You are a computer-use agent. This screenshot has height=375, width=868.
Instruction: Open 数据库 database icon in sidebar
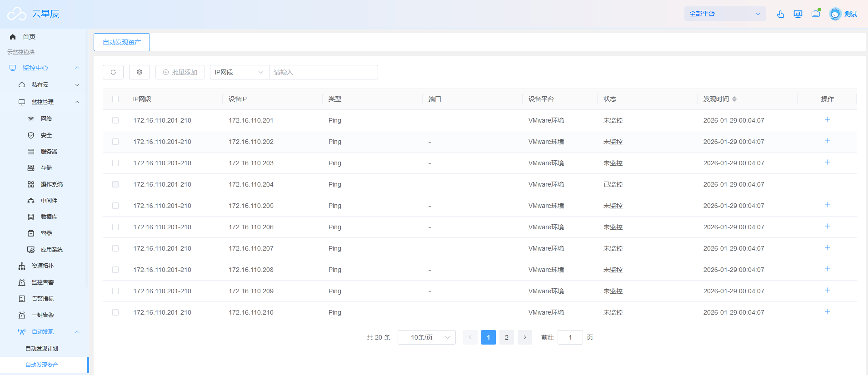31,217
